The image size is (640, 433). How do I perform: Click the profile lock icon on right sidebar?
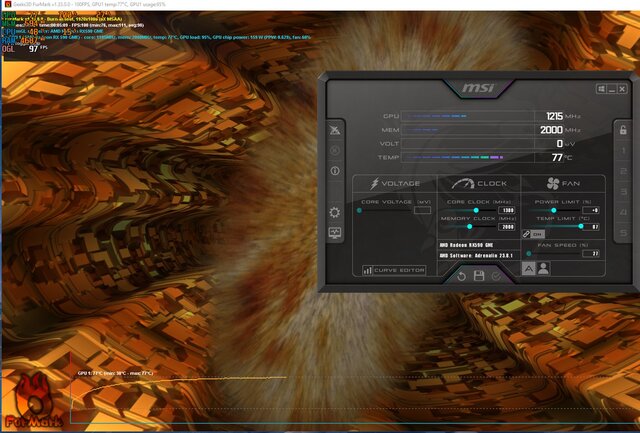pyautogui.click(x=621, y=131)
